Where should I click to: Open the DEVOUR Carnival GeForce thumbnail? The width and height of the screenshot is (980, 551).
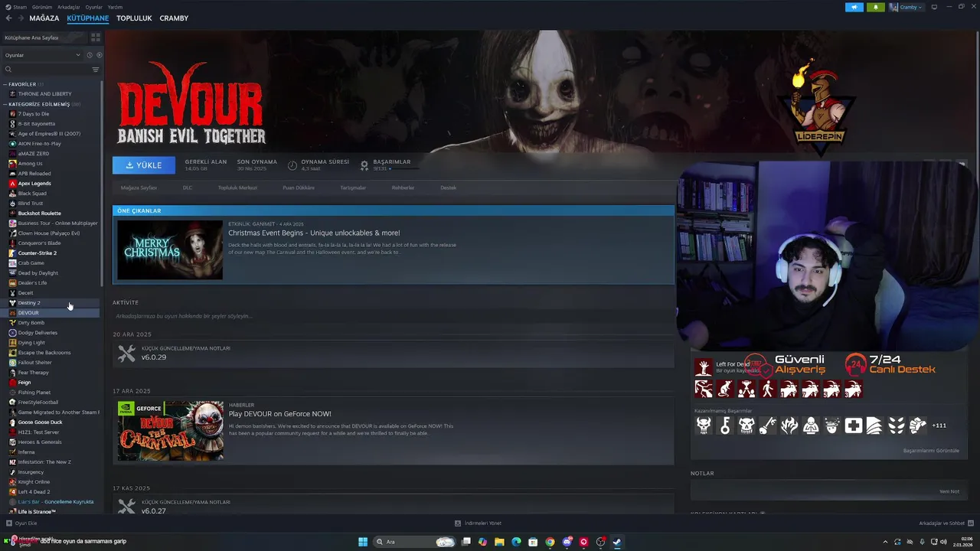point(170,430)
